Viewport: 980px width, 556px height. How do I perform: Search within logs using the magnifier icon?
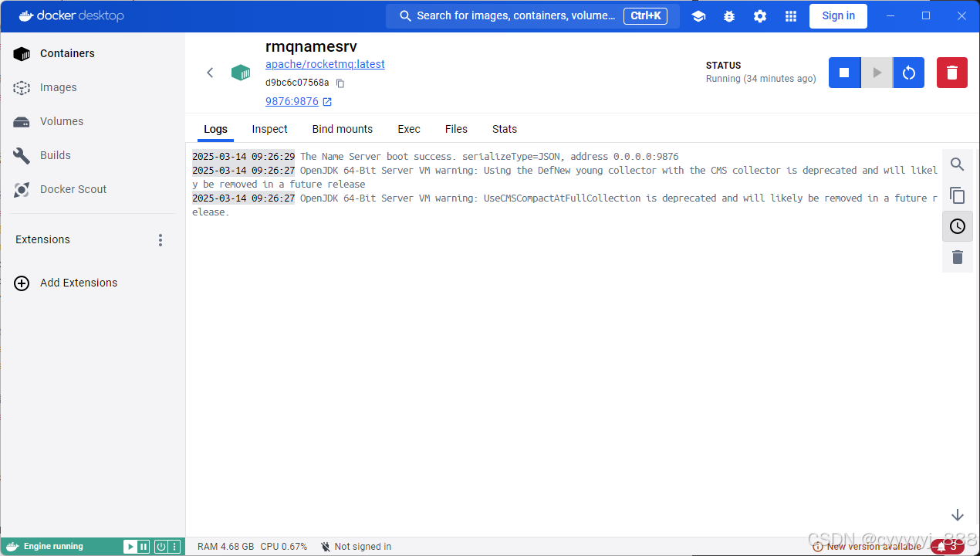click(957, 164)
